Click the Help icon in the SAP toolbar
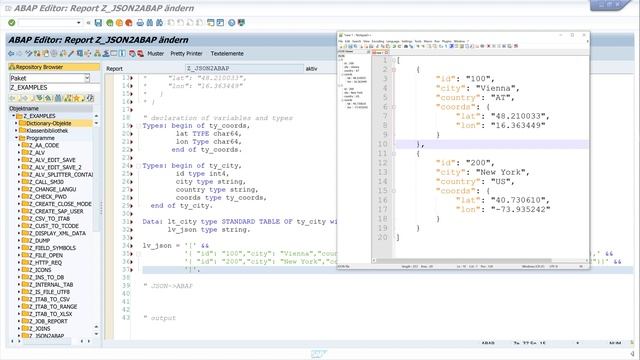 [231, 23]
